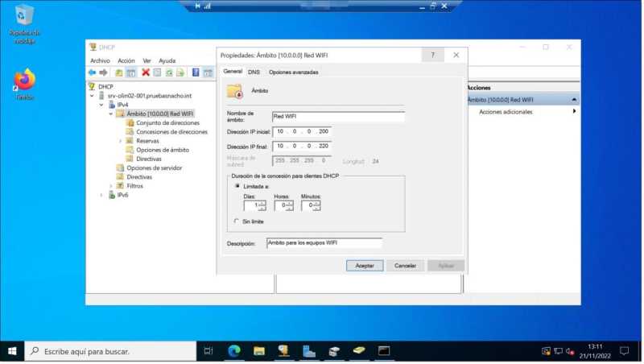Close the Propiedades dialog

pyautogui.click(x=456, y=55)
